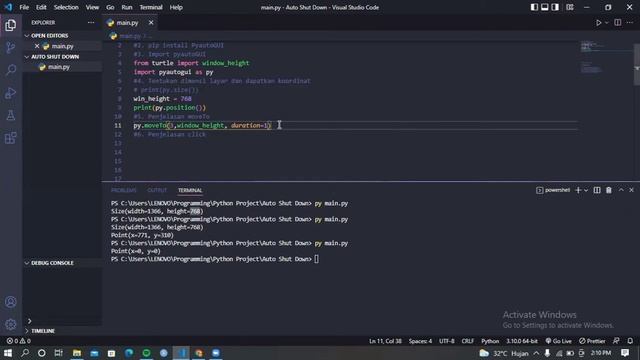The height and width of the screenshot is (360, 640).
Task: Kill the terminal with trash icon
Action: tap(609, 190)
